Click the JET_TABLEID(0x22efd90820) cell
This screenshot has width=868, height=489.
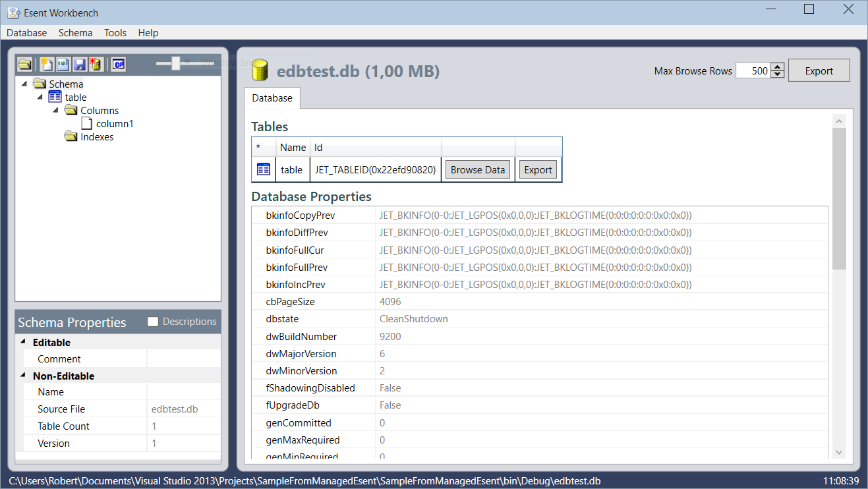click(x=375, y=169)
